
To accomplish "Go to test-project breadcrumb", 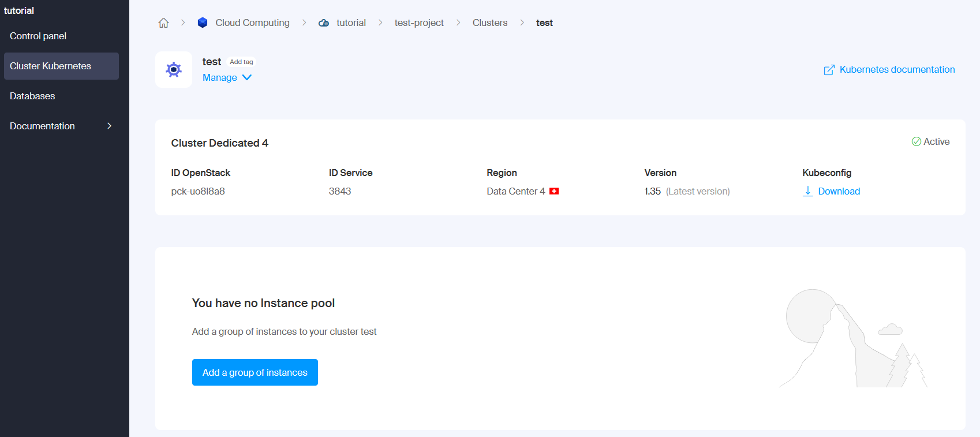I will [419, 23].
